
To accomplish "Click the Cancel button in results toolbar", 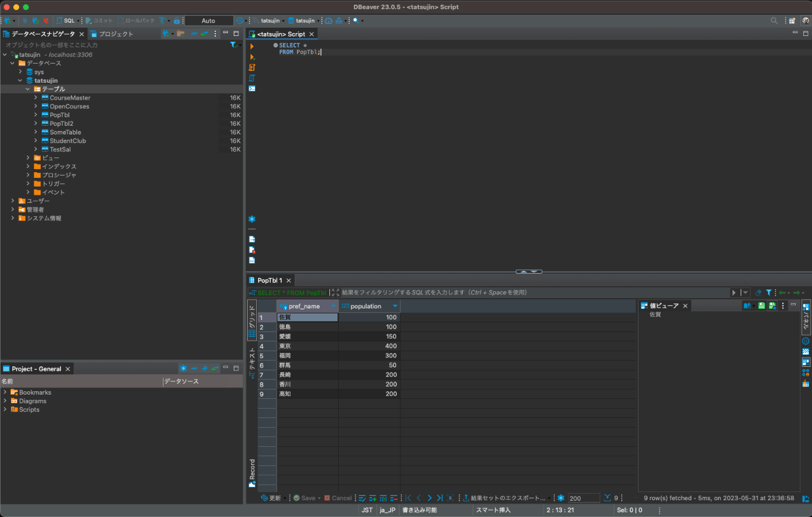I will (x=338, y=498).
